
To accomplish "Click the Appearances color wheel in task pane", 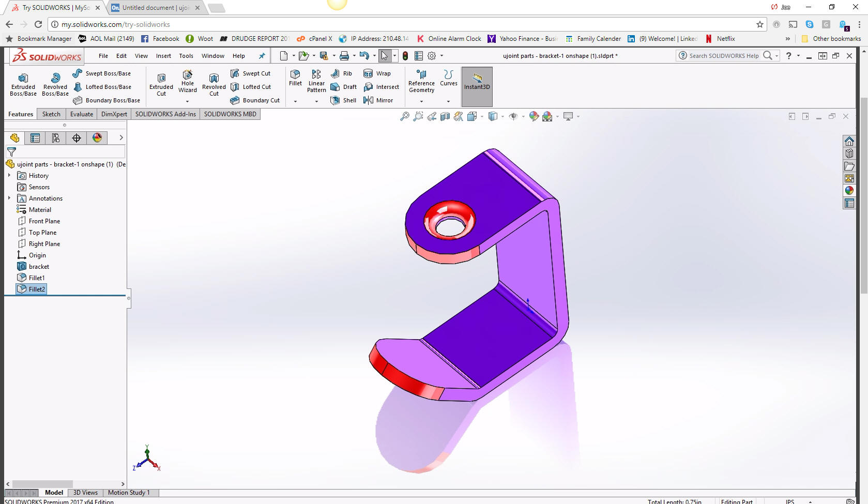I will [849, 191].
